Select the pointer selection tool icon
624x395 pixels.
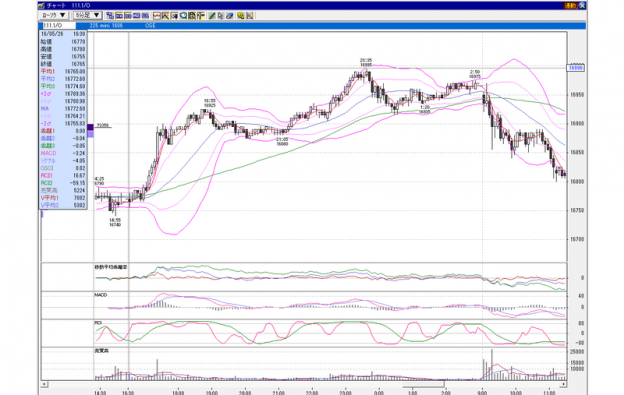[220, 16]
